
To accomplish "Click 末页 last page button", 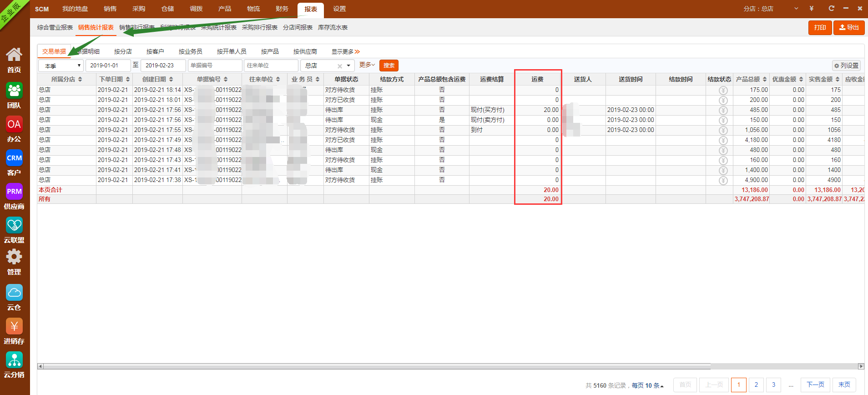I will click(844, 385).
